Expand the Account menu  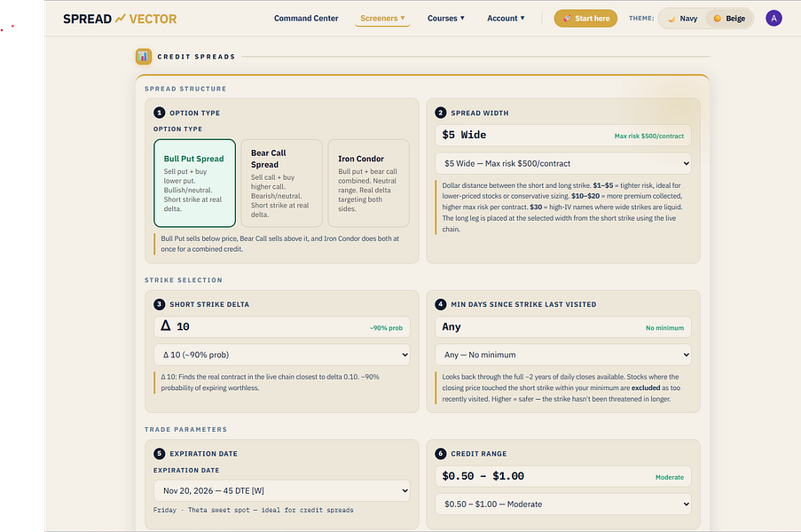[x=506, y=19]
